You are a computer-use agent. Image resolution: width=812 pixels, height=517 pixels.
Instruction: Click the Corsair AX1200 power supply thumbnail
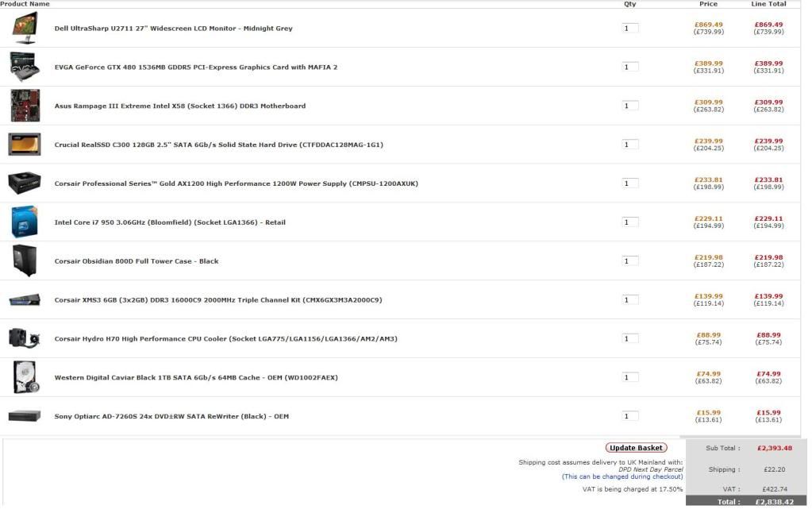click(x=25, y=183)
